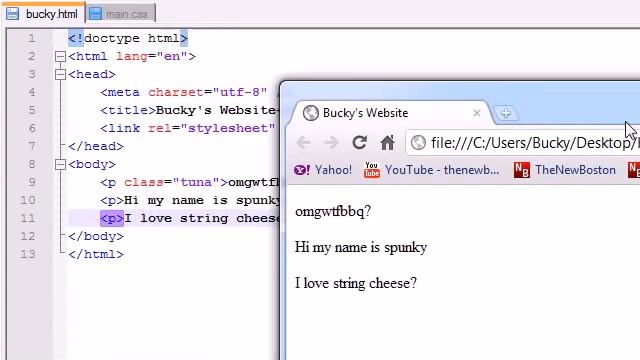Click the Yahoo bookmark favicon
This screenshot has width=640, height=360.
coord(302,170)
